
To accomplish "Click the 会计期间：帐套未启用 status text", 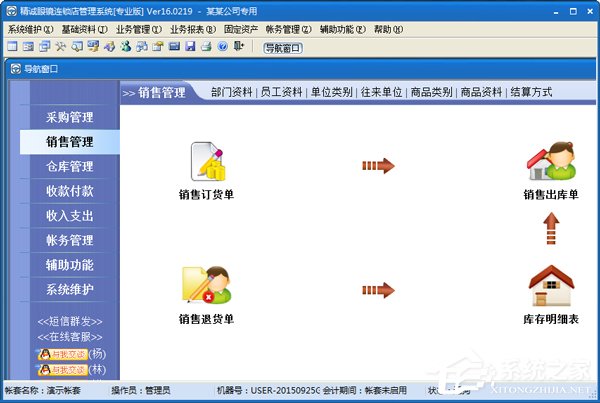I will tap(365, 391).
